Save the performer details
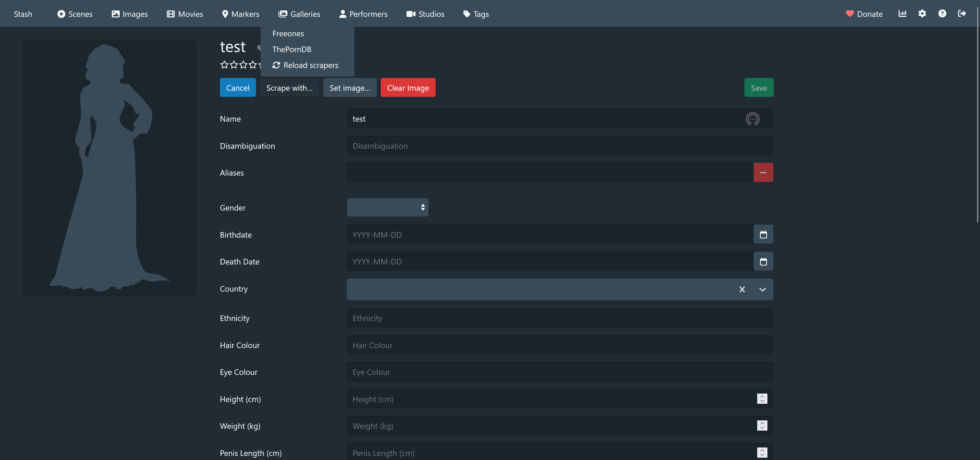 pyautogui.click(x=758, y=87)
